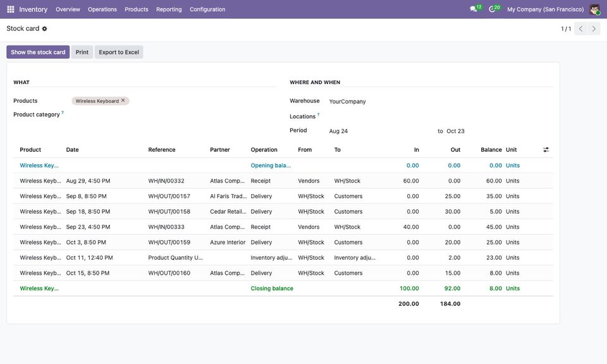Click reference WH/OUT/00160
607x364 pixels.
click(x=169, y=273)
